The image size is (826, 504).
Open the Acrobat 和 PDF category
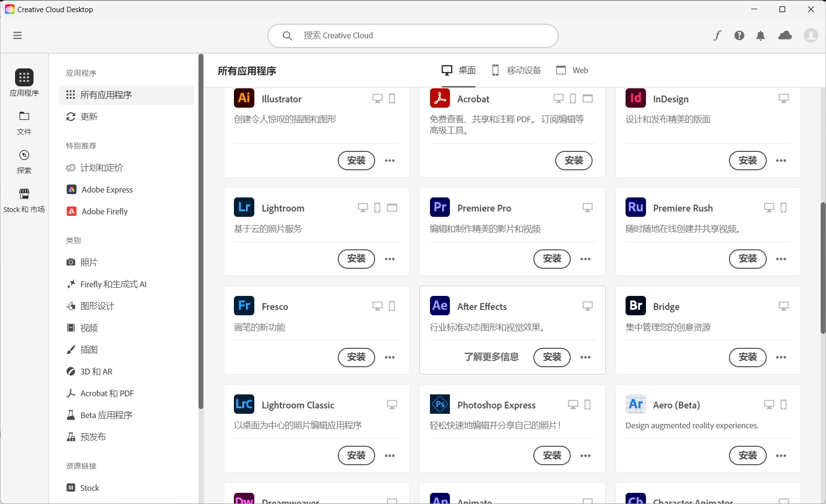coord(127,393)
